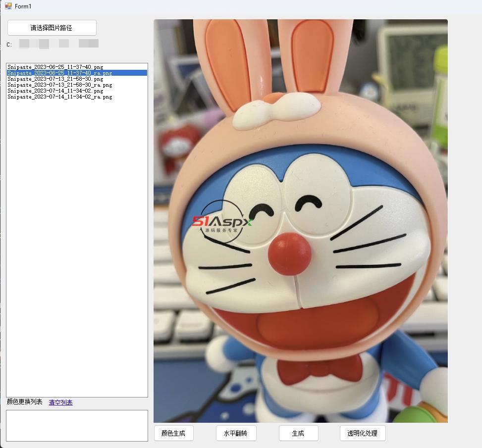
Task: Select Snipaste_2023-06-25_11-37-40.png in the list
Action: click(x=77, y=67)
